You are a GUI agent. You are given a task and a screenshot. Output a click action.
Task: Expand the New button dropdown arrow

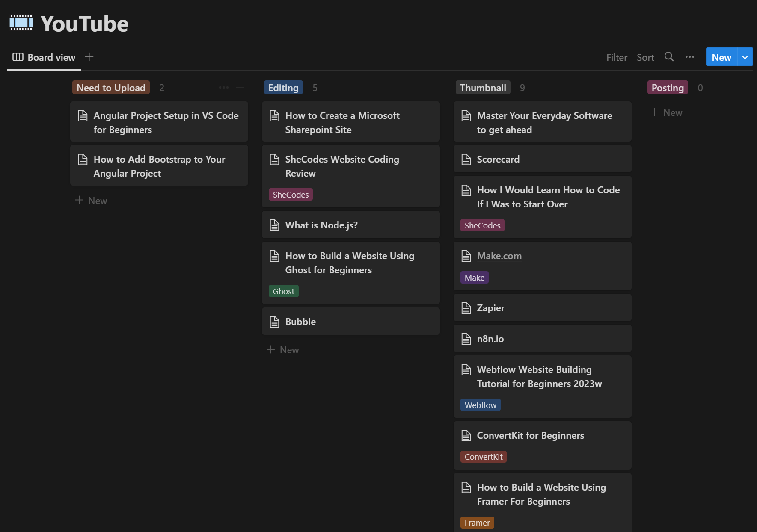point(745,57)
